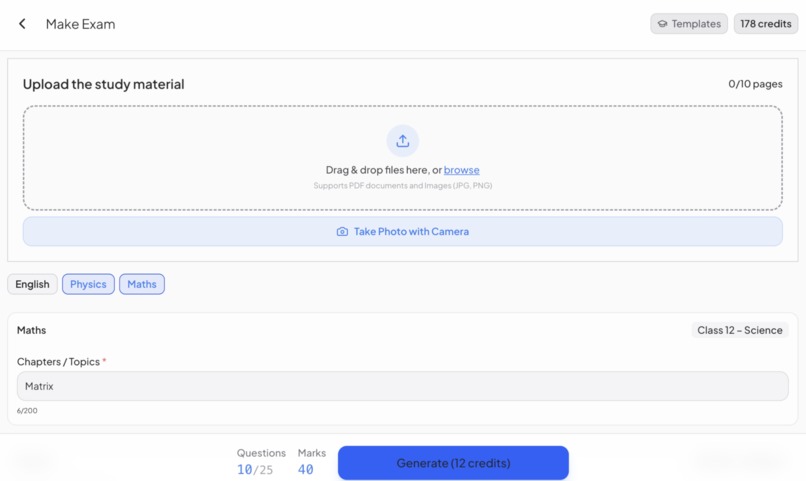Click the Make Exam page title

(80, 24)
